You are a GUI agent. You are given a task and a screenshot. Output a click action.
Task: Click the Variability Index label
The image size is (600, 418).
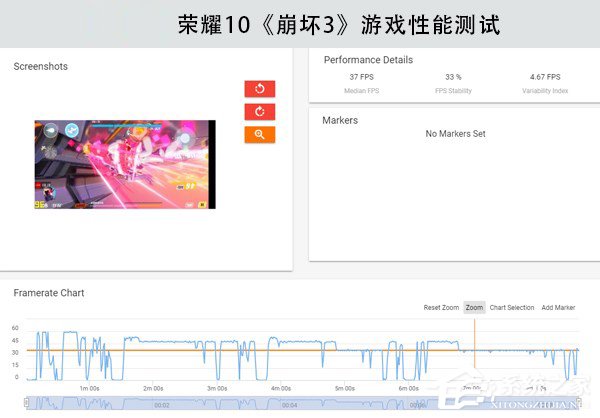pos(545,91)
